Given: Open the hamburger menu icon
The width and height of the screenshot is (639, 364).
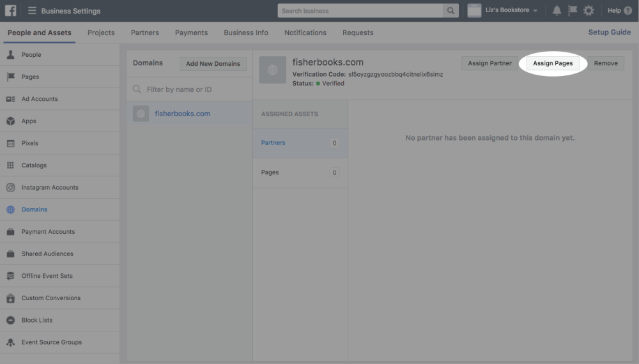Looking at the screenshot, I should 32,11.
